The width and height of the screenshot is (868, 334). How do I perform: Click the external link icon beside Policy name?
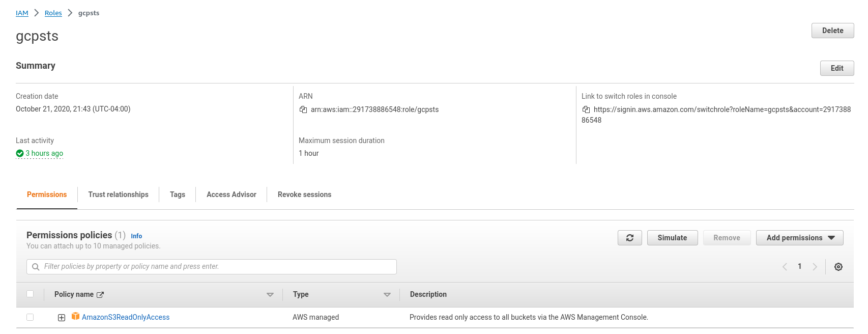(100, 295)
